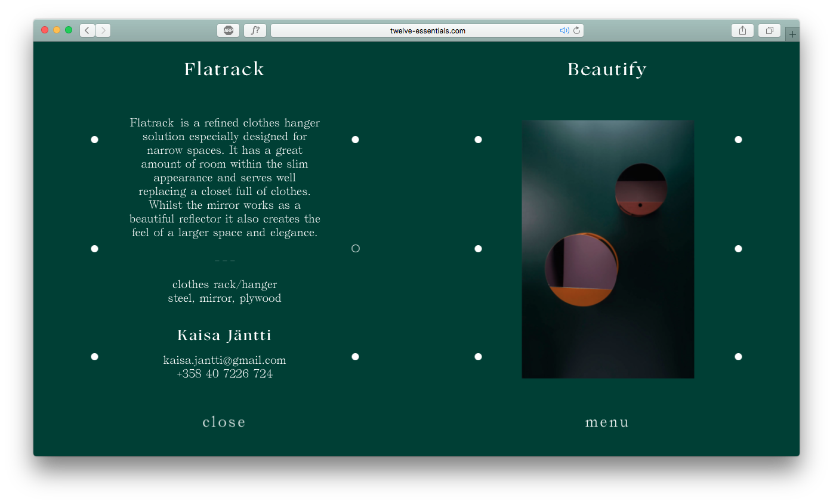Click the Beautify heading
The width and height of the screenshot is (833, 504).
click(x=607, y=69)
